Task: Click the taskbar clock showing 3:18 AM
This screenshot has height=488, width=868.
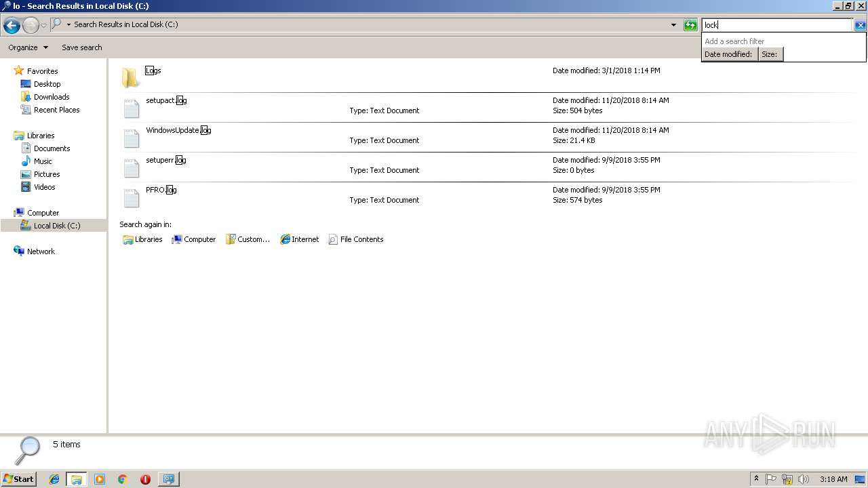Action: pyautogui.click(x=833, y=479)
